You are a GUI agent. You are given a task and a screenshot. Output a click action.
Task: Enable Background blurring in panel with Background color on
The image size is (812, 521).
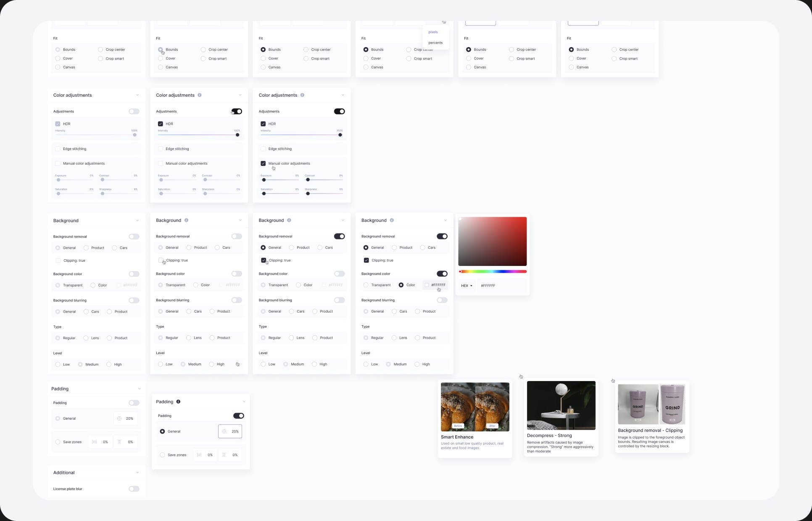click(x=442, y=300)
